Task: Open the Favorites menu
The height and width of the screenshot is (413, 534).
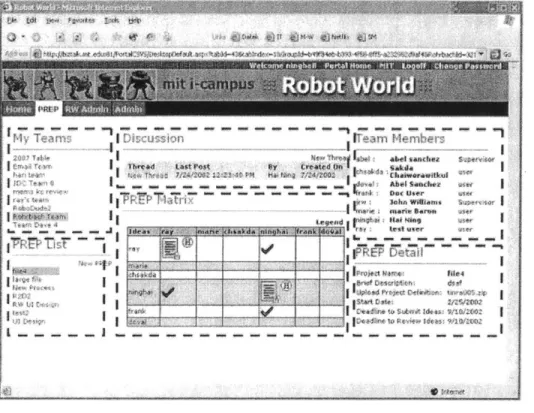Action: click(x=81, y=20)
